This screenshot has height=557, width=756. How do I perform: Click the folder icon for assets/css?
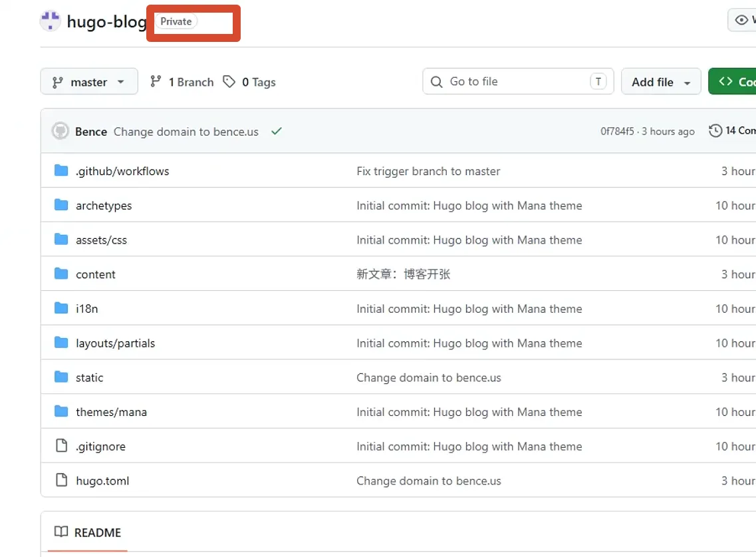(61, 239)
